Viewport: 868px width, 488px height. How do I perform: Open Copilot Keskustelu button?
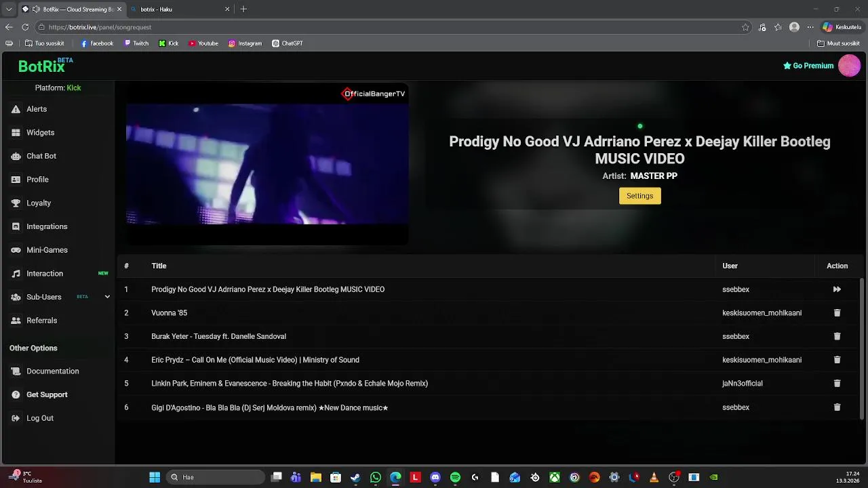coord(842,27)
